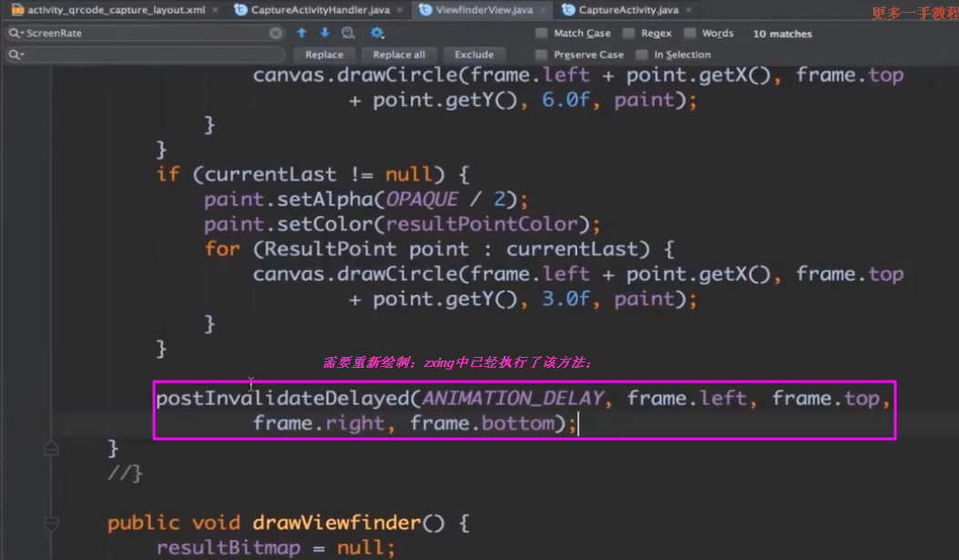Close the activity_qrcode_capture_layout.xml tab

215,10
